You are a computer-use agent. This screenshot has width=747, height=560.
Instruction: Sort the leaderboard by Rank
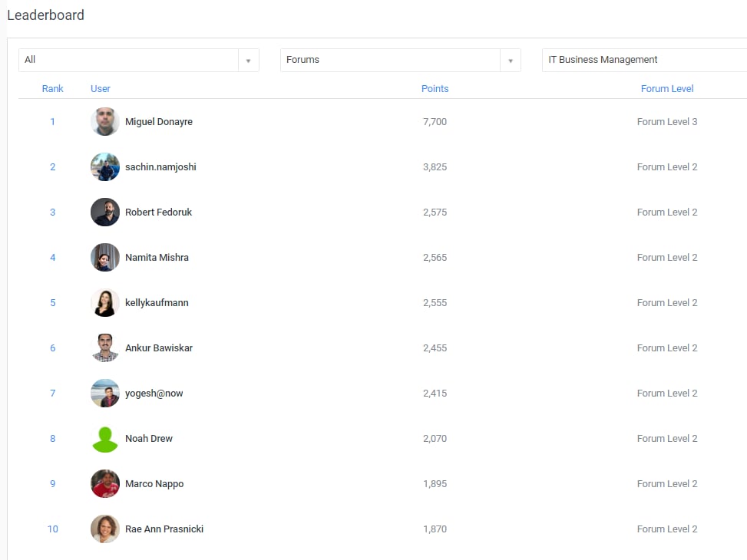pos(52,88)
